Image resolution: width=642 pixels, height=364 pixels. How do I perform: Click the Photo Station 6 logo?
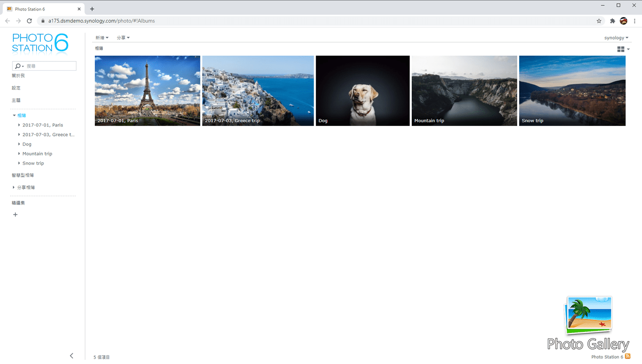point(40,43)
